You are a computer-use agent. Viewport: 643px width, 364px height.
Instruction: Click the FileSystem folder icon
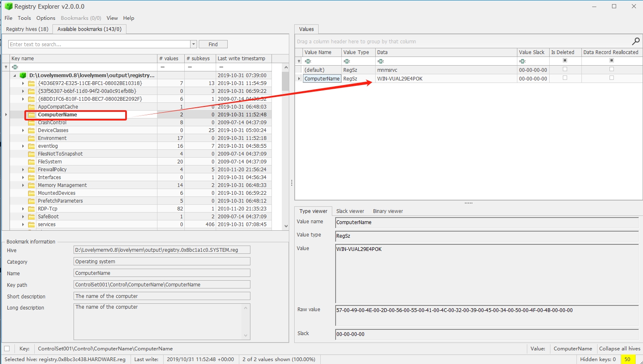coord(31,162)
